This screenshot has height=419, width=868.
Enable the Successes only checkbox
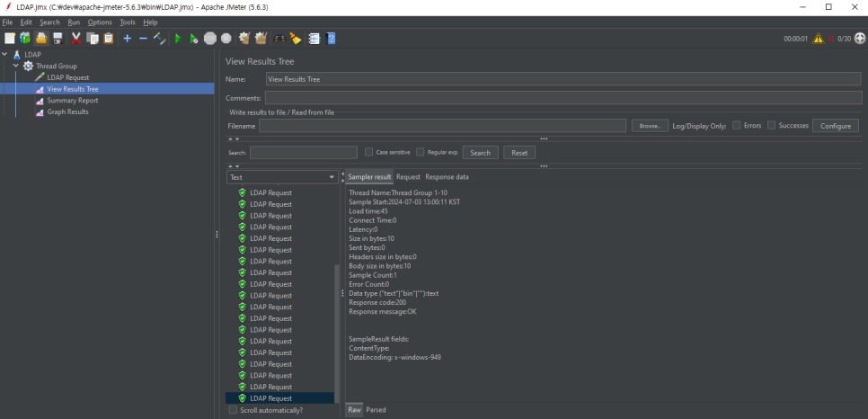click(771, 125)
